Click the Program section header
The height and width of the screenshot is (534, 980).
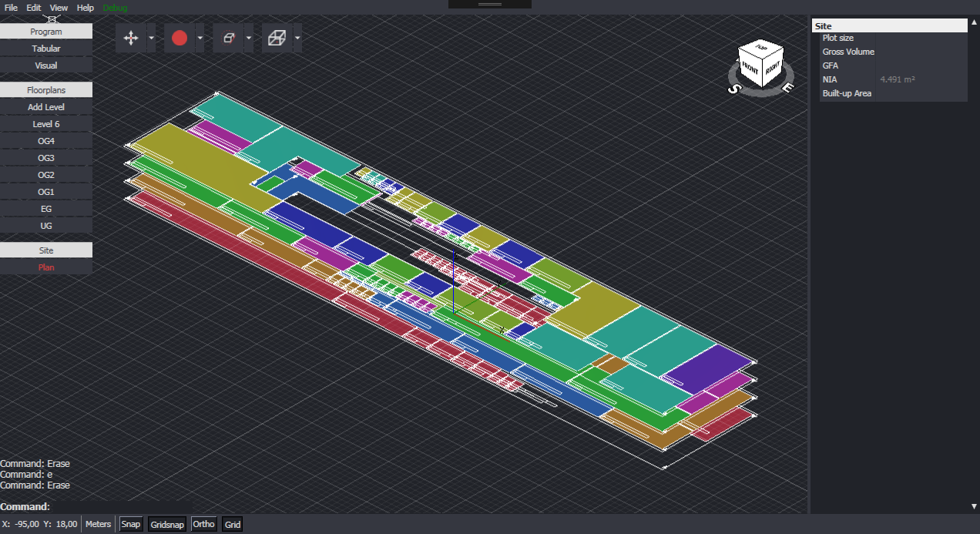pyautogui.click(x=46, y=32)
